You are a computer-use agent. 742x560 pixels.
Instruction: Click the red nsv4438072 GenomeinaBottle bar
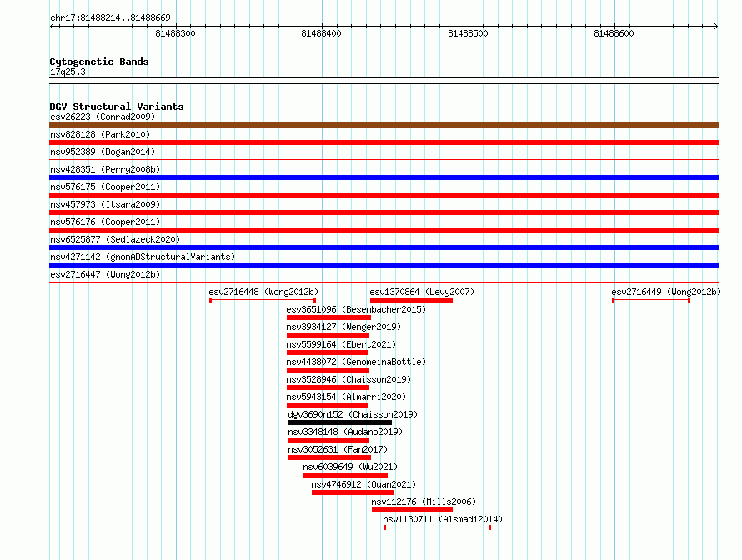tap(328, 370)
